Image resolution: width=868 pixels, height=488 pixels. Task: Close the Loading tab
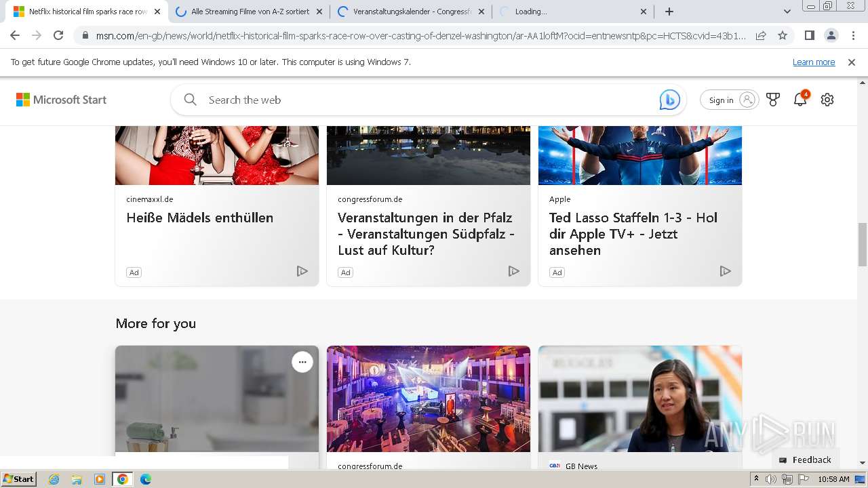[644, 12]
